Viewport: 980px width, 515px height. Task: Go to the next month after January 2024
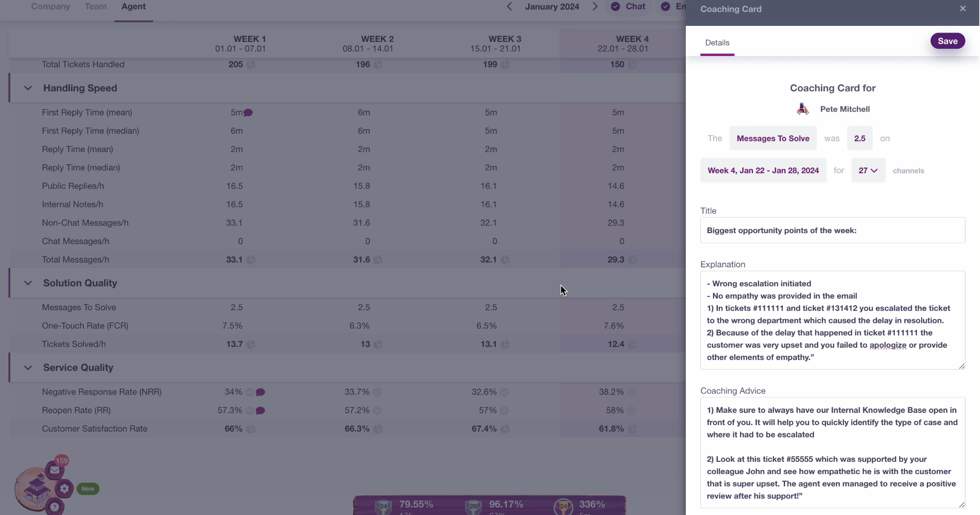(x=595, y=7)
